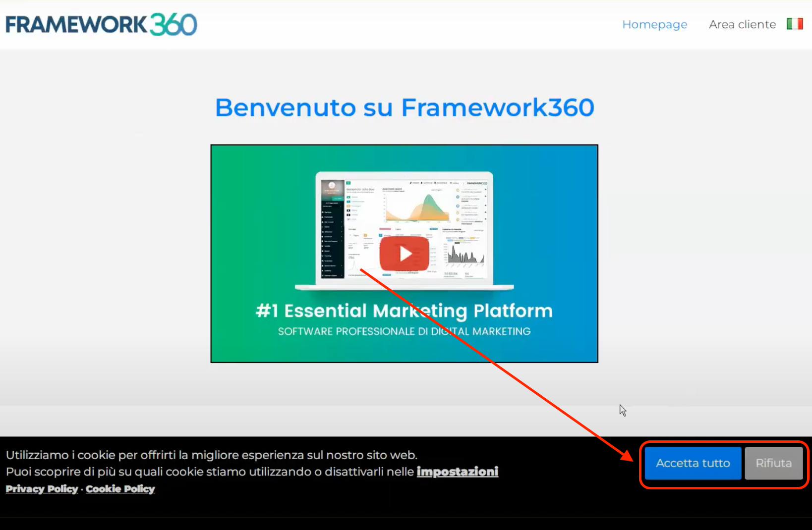Select the green portion of the Italian flag
Viewport: 812px width, 530px height.
790,23
